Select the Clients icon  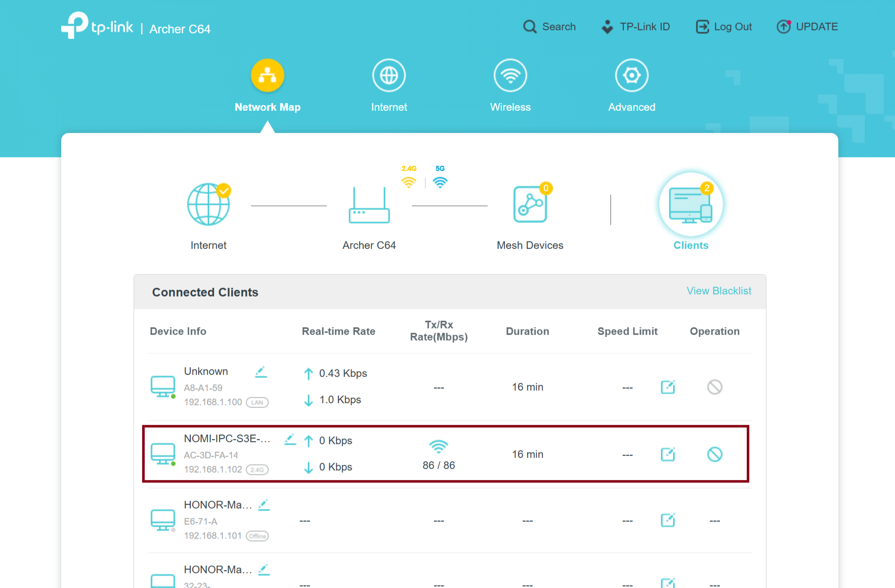691,204
